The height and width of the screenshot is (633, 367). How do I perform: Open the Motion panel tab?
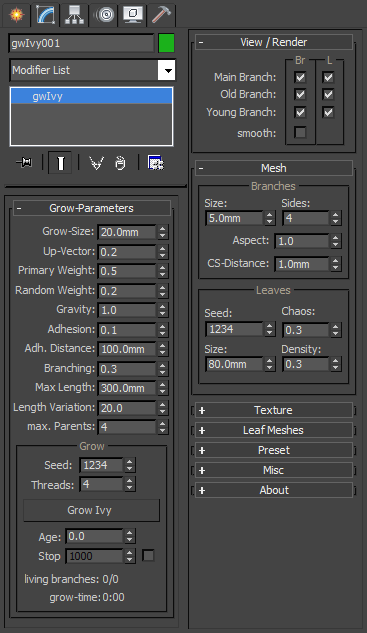click(104, 15)
